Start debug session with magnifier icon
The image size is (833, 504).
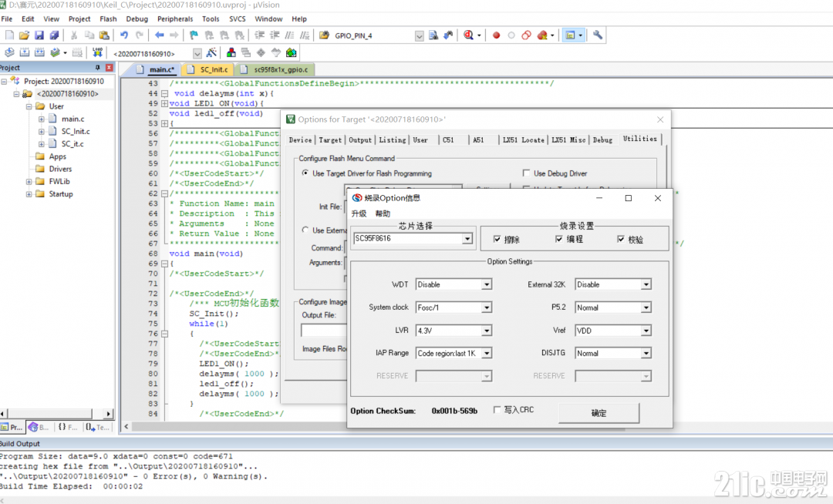(468, 35)
